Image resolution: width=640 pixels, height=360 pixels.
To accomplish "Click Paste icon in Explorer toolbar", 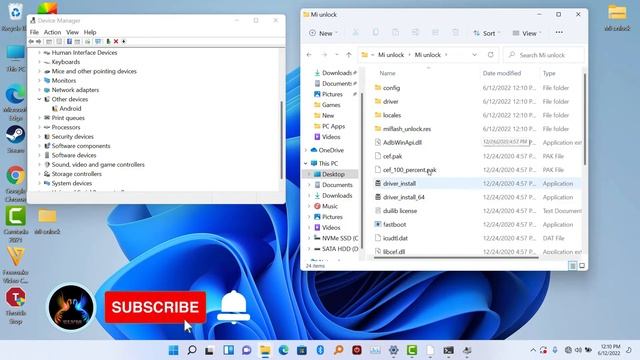I will (x=395, y=33).
